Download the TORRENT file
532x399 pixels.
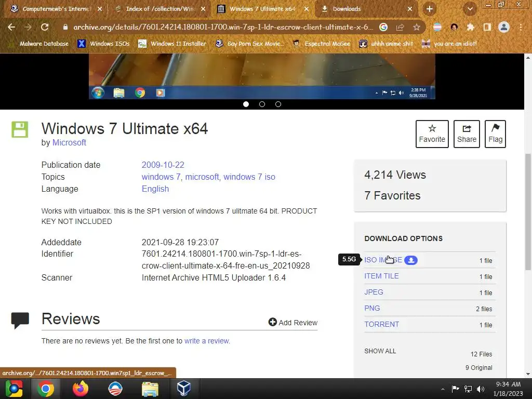(x=381, y=324)
